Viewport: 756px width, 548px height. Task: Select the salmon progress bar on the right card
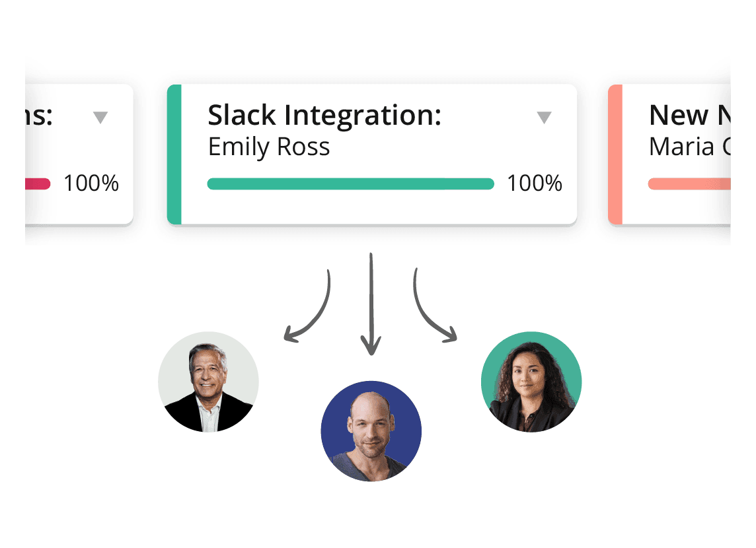pos(689,184)
